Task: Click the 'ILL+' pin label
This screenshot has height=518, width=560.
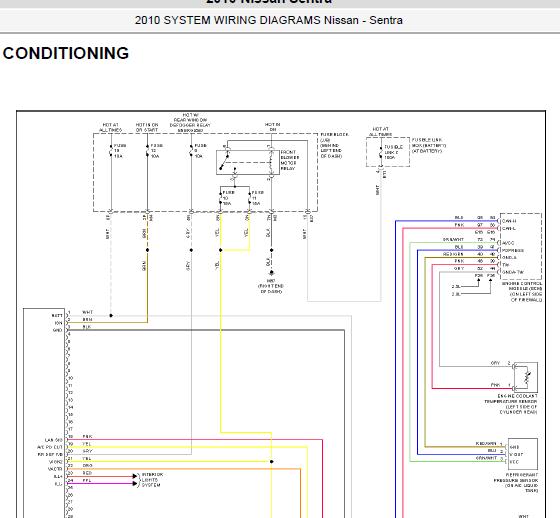Action: (x=58, y=476)
